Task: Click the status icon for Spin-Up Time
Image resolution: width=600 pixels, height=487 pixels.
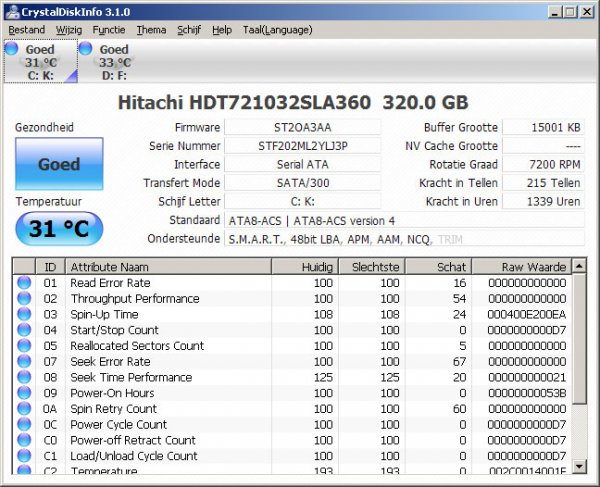Action: 24,314
